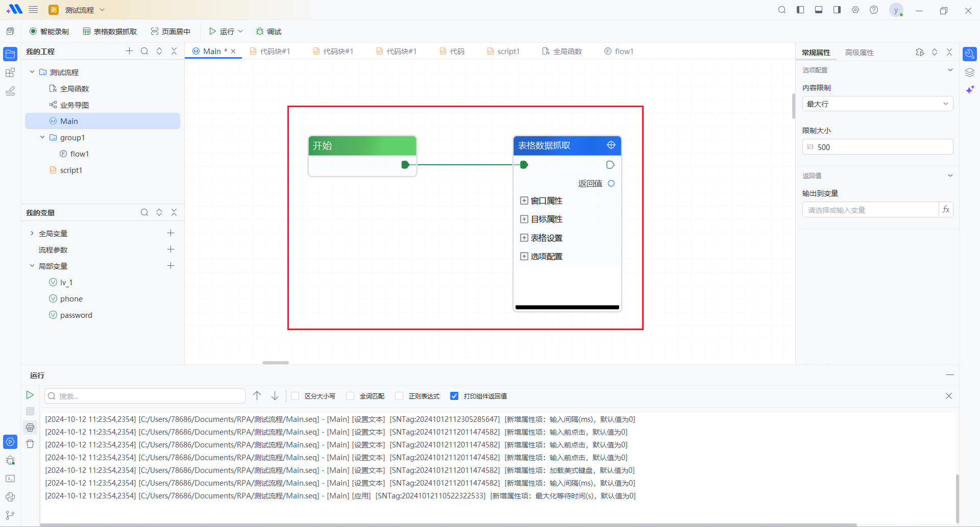Enable the 正则表达式 checkbox

coord(399,396)
